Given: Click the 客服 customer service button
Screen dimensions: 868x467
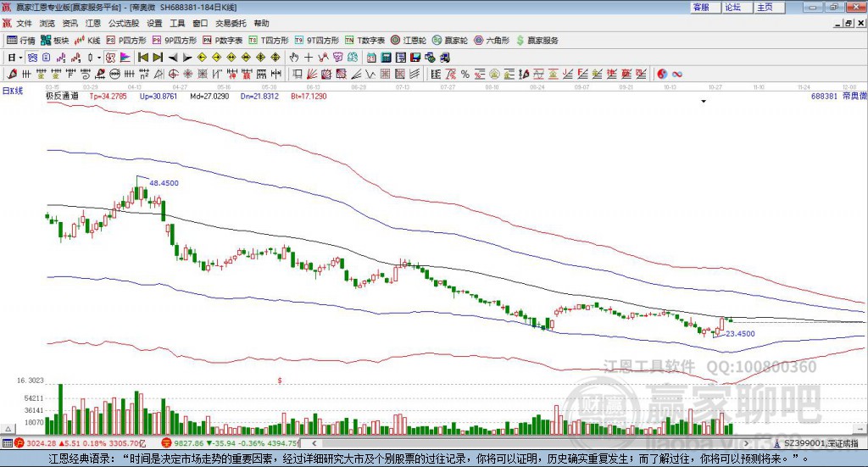Looking at the screenshot, I should [x=702, y=7].
